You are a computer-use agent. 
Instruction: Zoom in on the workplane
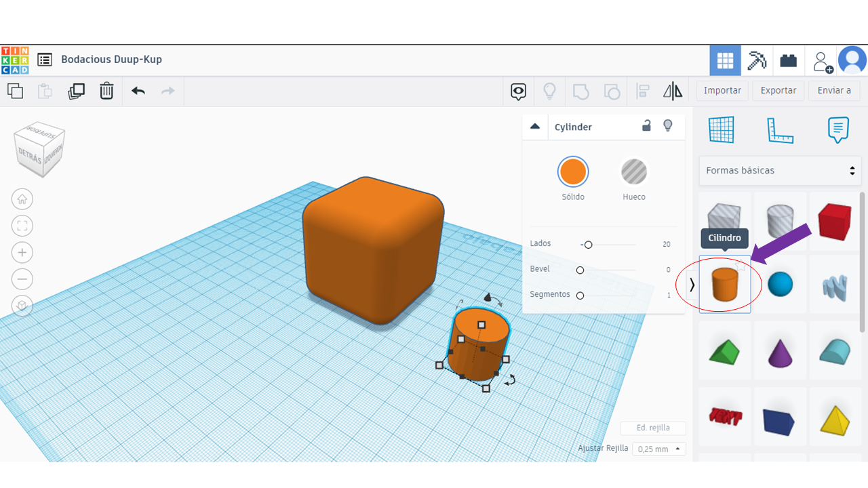(x=22, y=253)
